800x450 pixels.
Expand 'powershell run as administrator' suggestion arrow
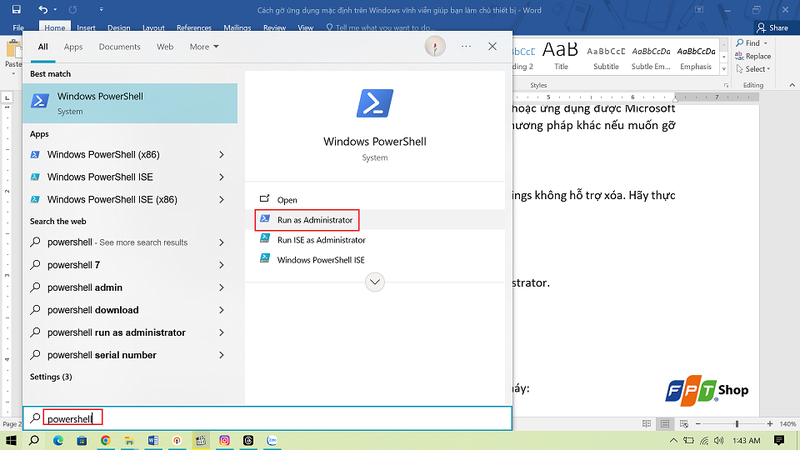222,332
